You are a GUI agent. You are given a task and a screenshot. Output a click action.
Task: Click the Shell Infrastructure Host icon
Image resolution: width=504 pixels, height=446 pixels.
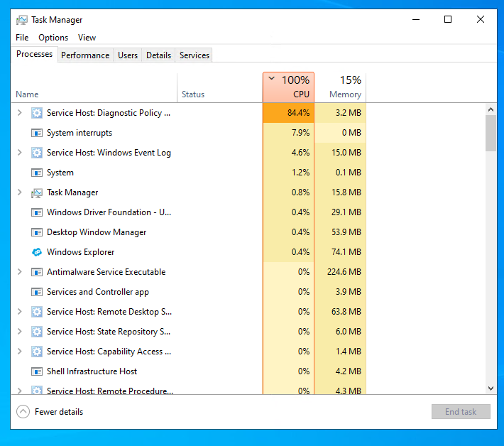[37, 371]
